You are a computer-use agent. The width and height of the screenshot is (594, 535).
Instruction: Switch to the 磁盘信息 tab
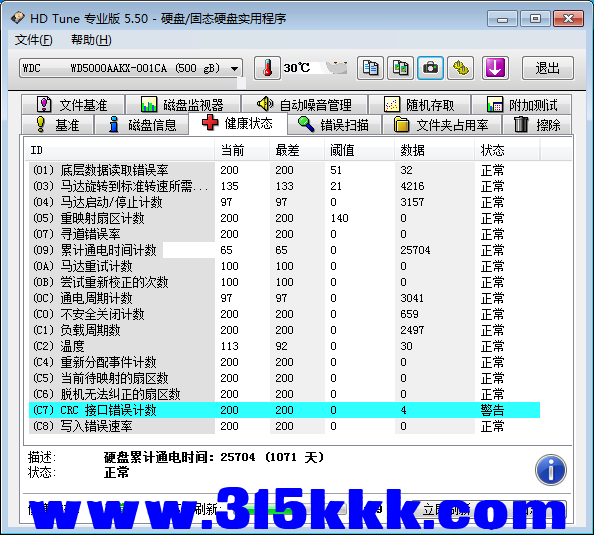pyautogui.click(x=142, y=125)
